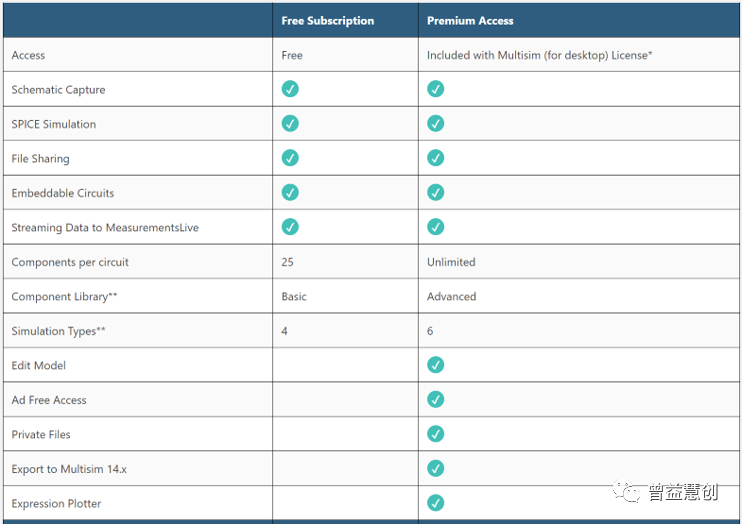Click the Component Library row label

(x=64, y=297)
